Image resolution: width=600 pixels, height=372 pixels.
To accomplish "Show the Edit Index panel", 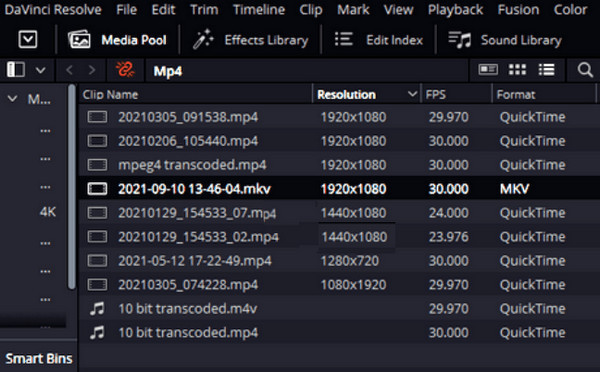I will 379,39.
